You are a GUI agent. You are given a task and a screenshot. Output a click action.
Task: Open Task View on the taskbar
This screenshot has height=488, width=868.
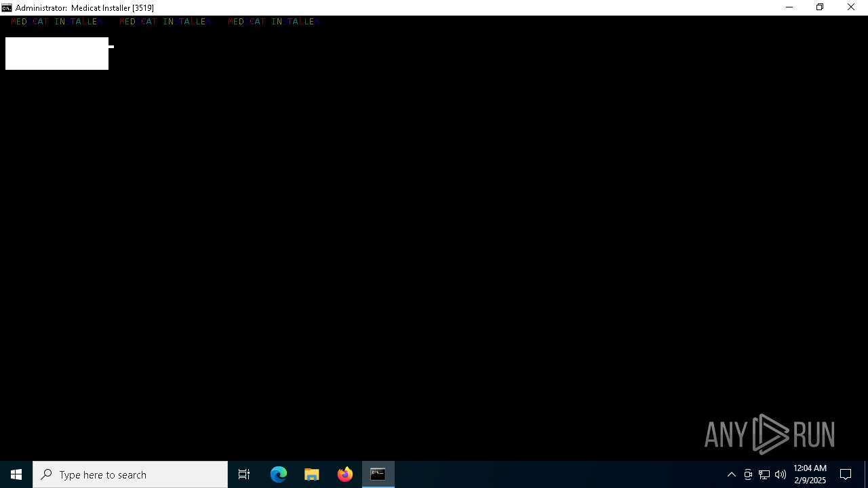244,474
